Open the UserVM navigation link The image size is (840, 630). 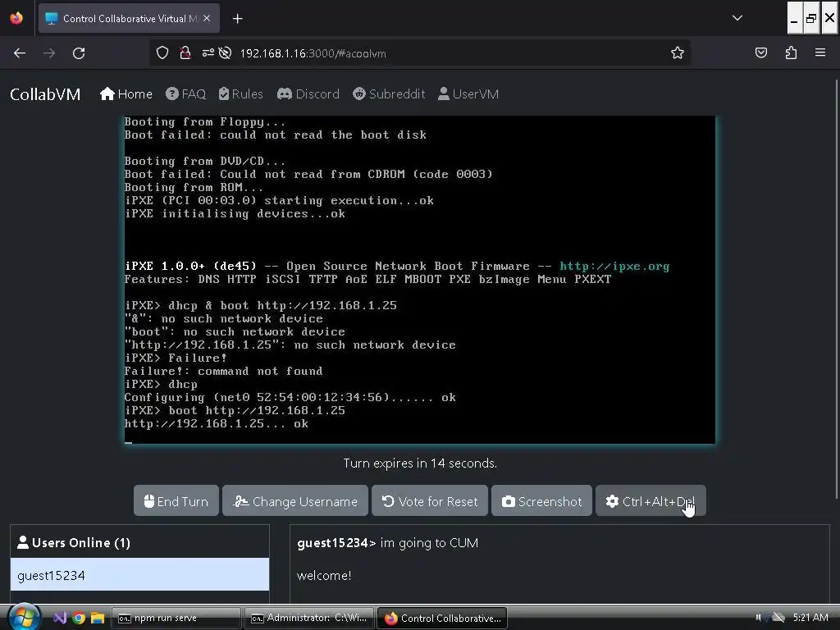pos(468,94)
